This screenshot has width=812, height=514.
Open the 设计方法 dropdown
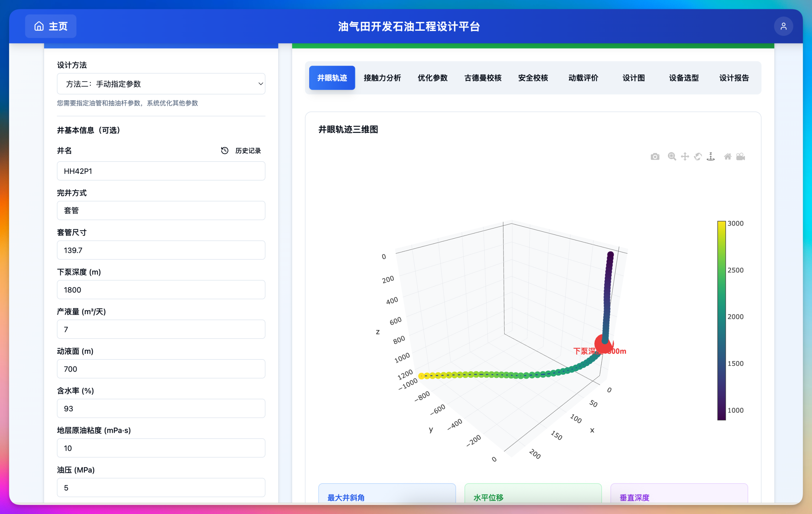[161, 84]
